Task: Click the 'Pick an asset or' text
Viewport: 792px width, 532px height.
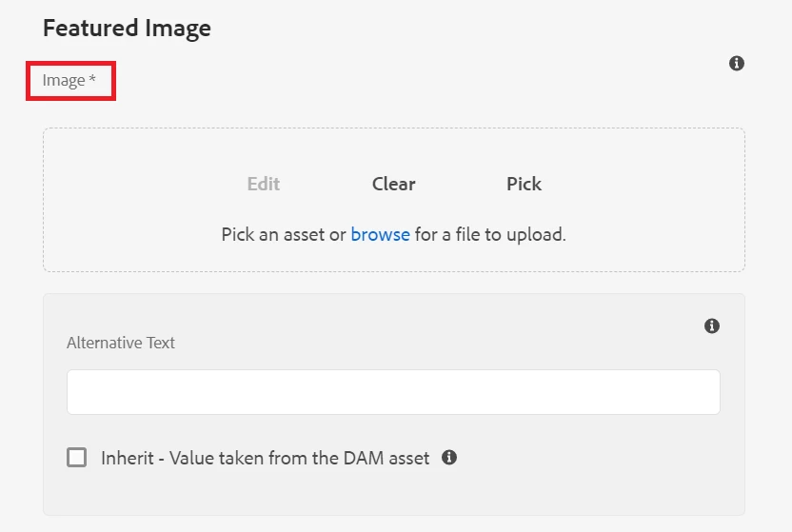Action: (x=283, y=234)
